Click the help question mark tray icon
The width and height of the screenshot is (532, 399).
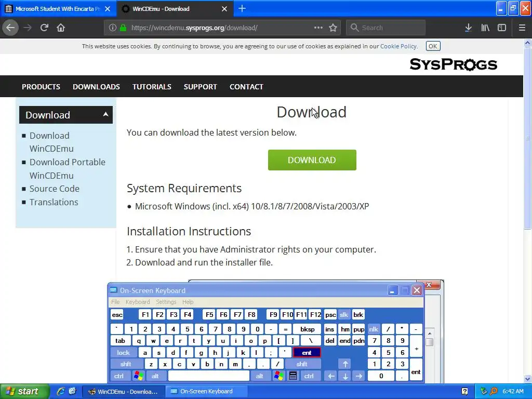click(x=465, y=392)
